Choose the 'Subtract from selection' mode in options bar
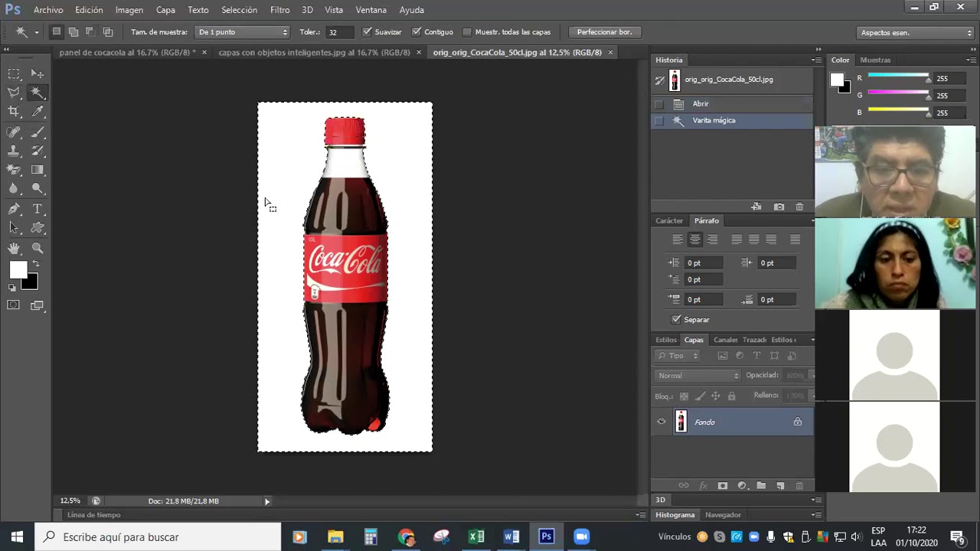The height and width of the screenshot is (551, 980). [x=90, y=32]
